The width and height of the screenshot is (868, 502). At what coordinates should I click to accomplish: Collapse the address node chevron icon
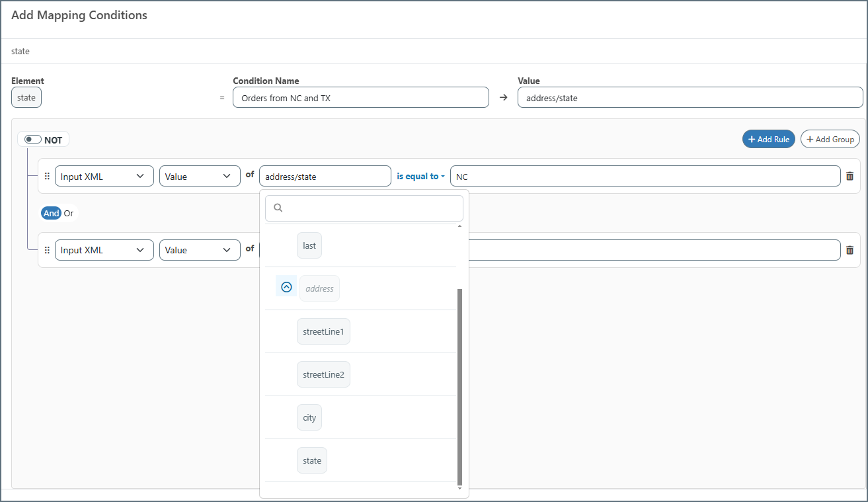pyautogui.click(x=286, y=288)
